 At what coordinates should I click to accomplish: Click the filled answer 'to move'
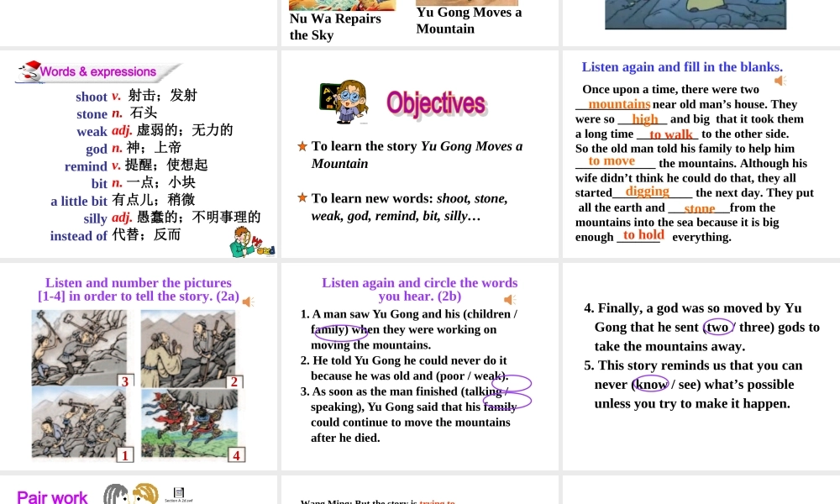612,160
